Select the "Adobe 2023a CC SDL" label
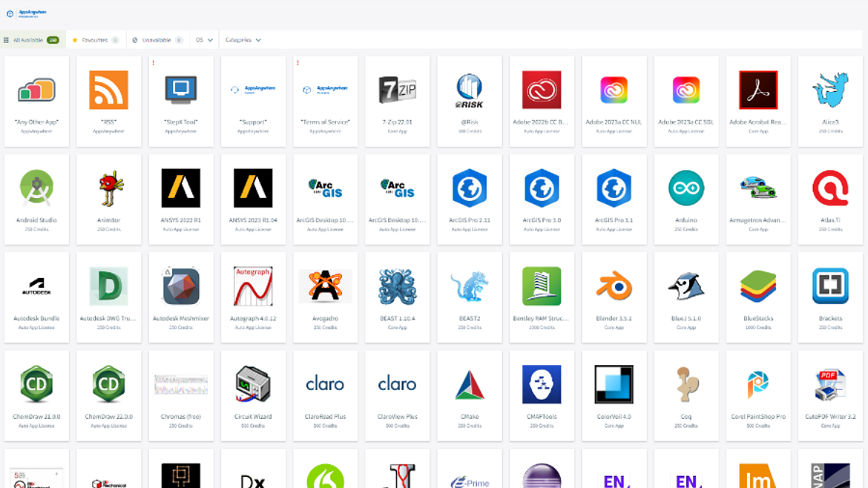Image resolution: width=868 pixels, height=488 pixels. 686,122
